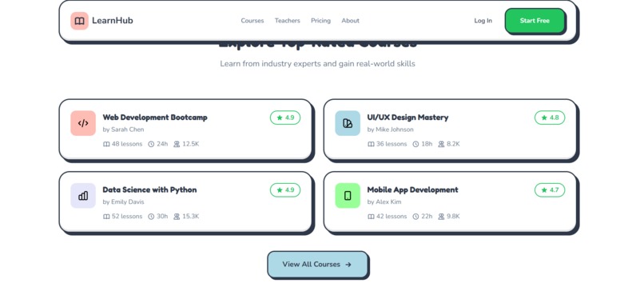Go to the Pricing page
Viewport: 644px width, 303px height.
pyautogui.click(x=320, y=21)
